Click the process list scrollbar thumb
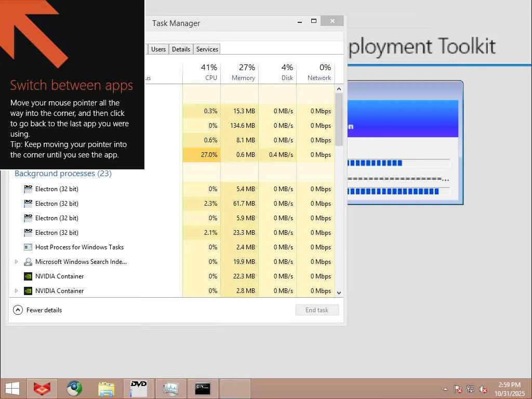The height and width of the screenshot is (399, 532). (x=339, y=119)
